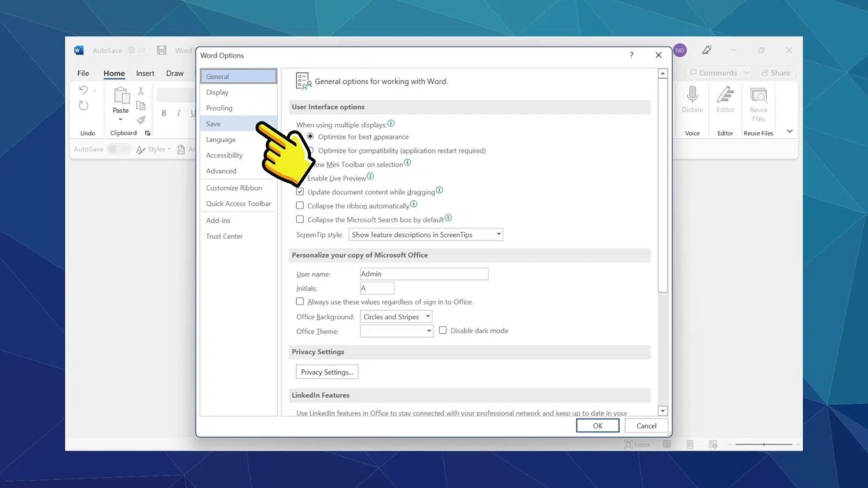Switch to Focus mode in status bar
This screenshot has width=868, height=488.
tap(637, 444)
